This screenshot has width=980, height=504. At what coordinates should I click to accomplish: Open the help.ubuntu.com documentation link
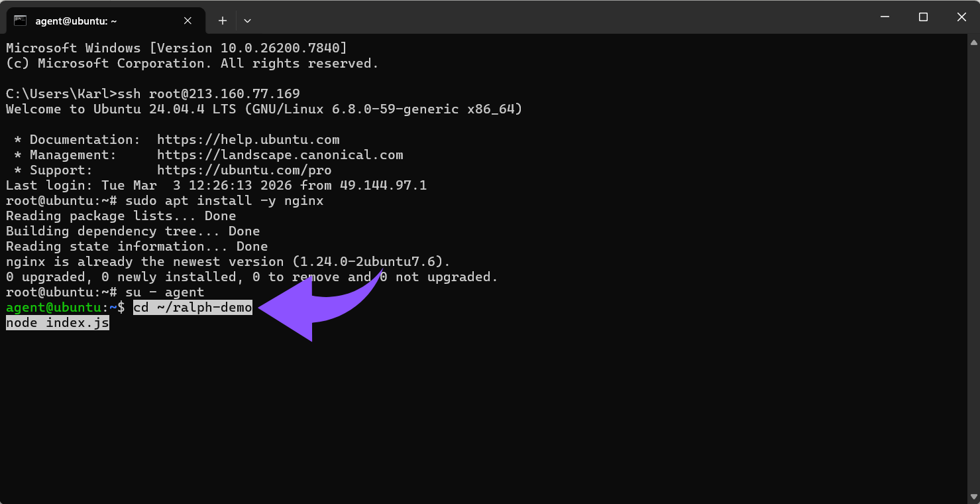click(248, 139)
